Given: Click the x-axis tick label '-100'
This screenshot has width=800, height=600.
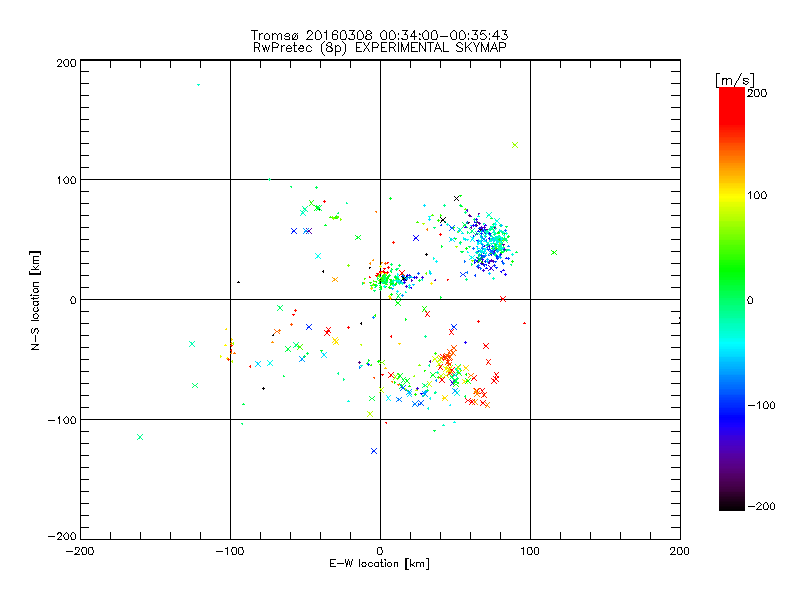Looking at the screenshot, I should pyautogui.click(x=230, y=551).
